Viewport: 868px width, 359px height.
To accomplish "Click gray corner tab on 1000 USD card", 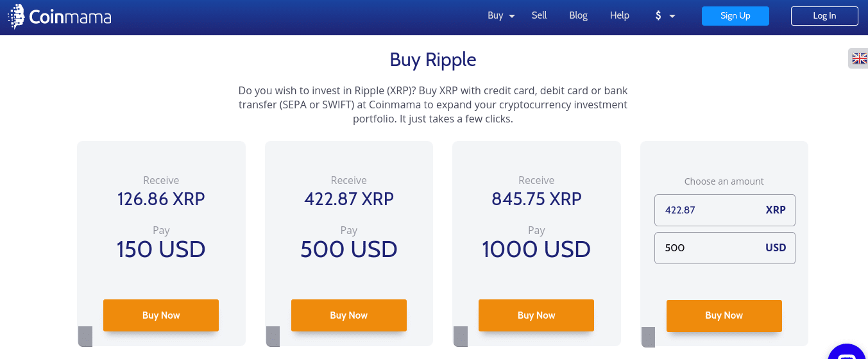I will click(461, 336).
